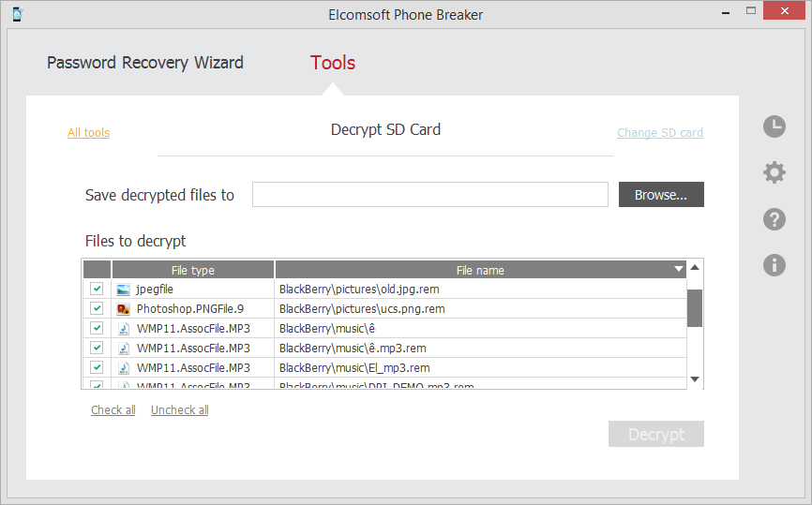Open settings via the gear icon

coord(774,172)
